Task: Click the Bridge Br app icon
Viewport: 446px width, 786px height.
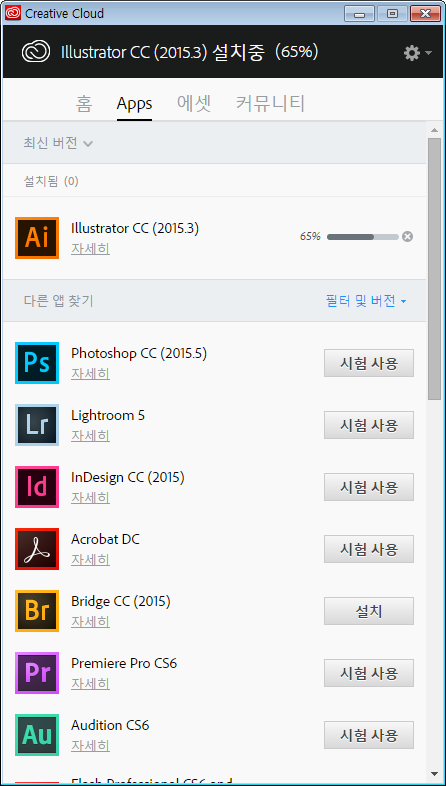Action: pyautogui.click(x=37, y=611)
